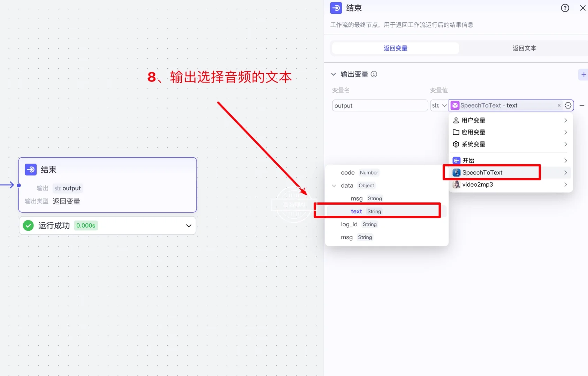Click the plus icon to add output variable
588x376 pixels.
[x=583, y=74]
